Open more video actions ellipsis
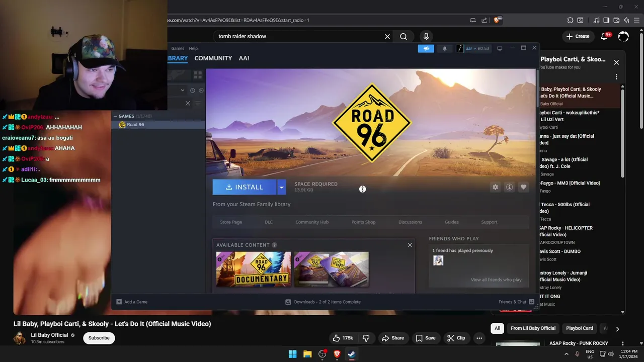 tap(479, 338)
